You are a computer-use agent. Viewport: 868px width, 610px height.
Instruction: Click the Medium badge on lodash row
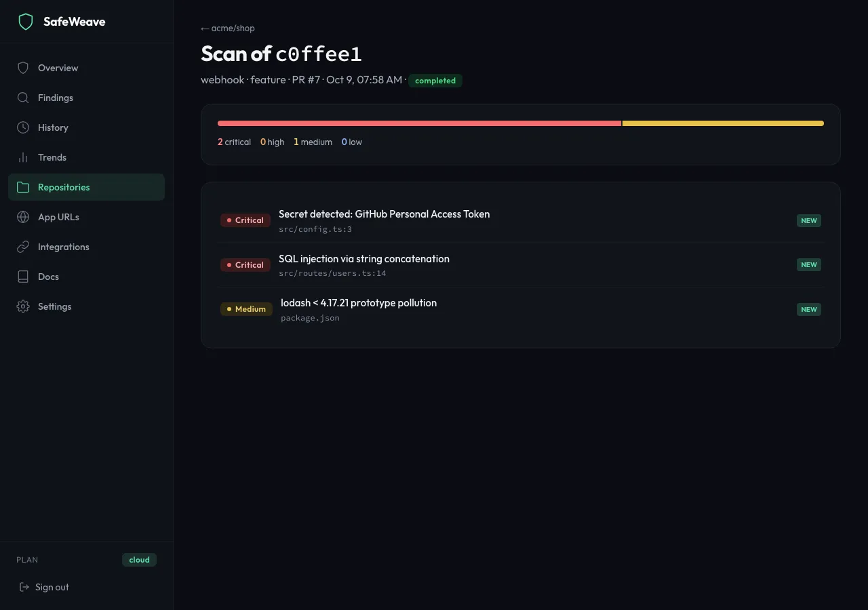point(246,309)
